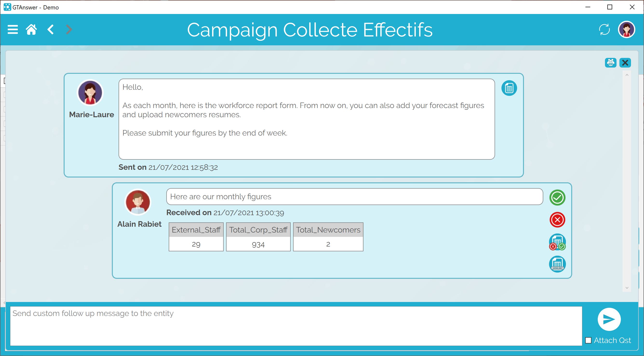
Task: Click the Total_Corp_Staff column header
Action: [258, 230]
